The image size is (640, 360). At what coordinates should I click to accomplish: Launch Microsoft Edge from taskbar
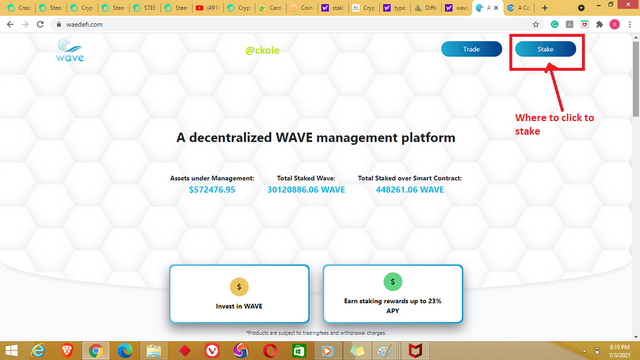pos(125,351)
